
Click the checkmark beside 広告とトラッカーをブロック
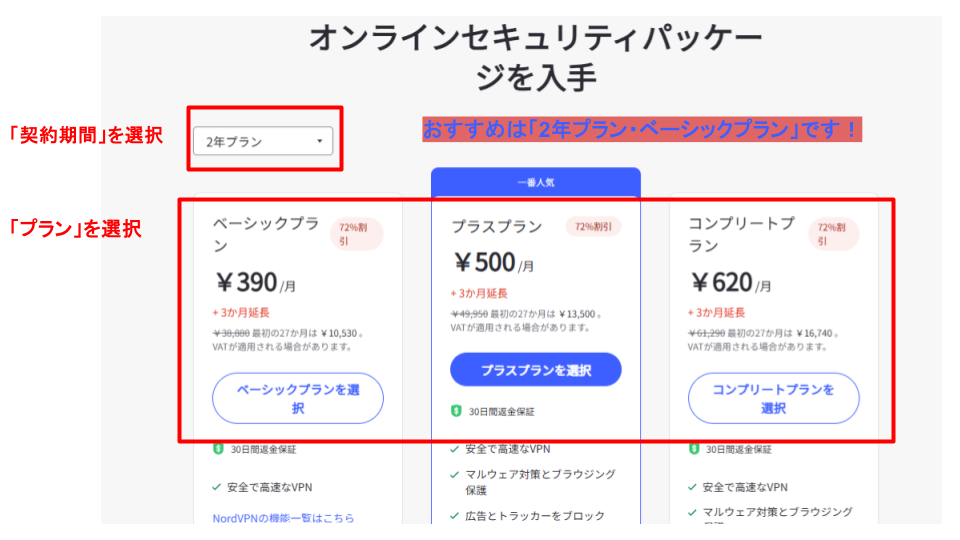[x=454, y=516]
